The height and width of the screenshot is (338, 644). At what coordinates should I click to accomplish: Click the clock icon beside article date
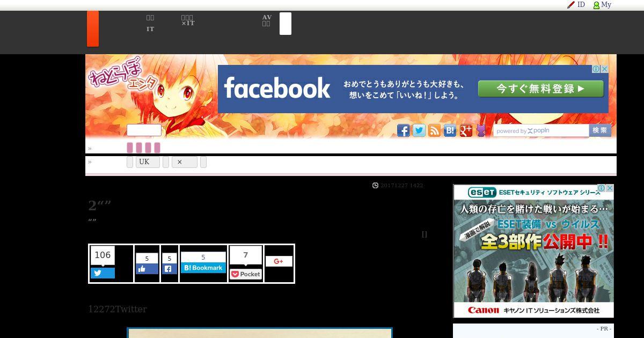(x=375, y=186)
